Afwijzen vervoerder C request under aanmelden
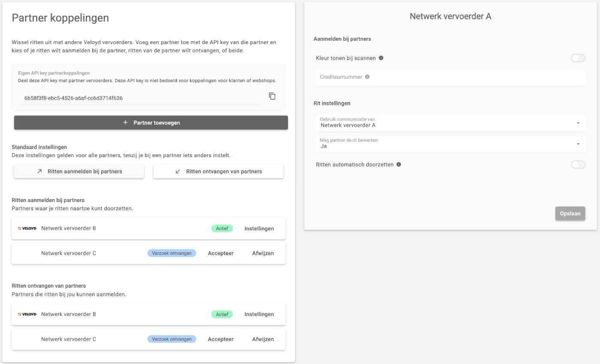600x364 pixels. click(x=263, y=254)
